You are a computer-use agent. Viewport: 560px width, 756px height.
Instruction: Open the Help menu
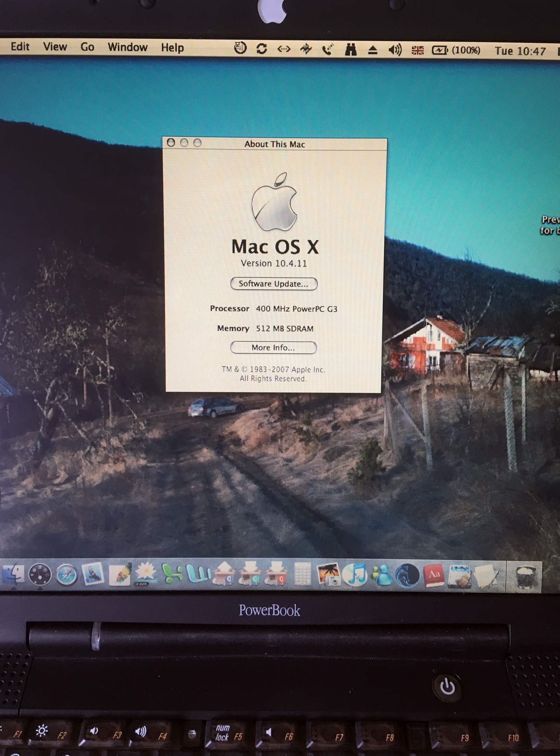[x=172, y=48]
